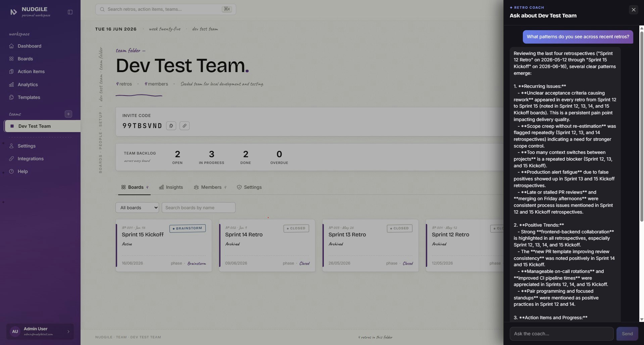Image resolution: width=644 pixels, height=345 pixels.
Task: Click the Nudgile logo icon
Action: click(x=13, y=12)
